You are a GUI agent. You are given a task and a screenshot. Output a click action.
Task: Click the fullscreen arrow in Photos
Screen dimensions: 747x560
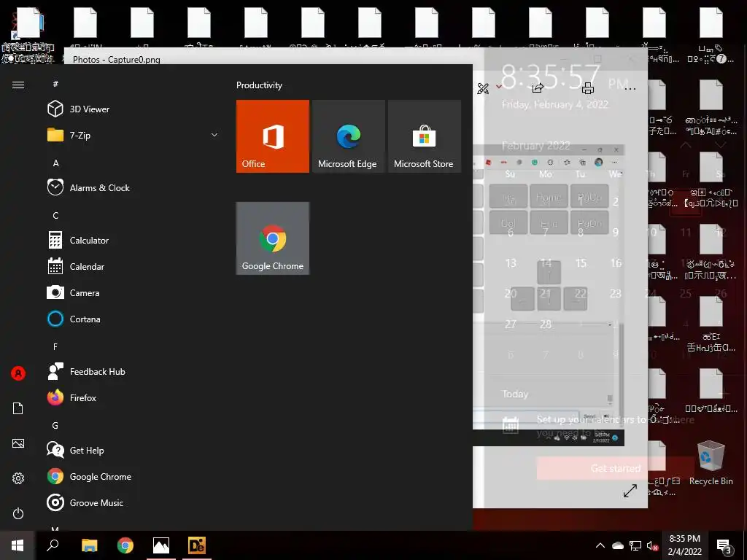pyautogui.click(x=630, y=491)
